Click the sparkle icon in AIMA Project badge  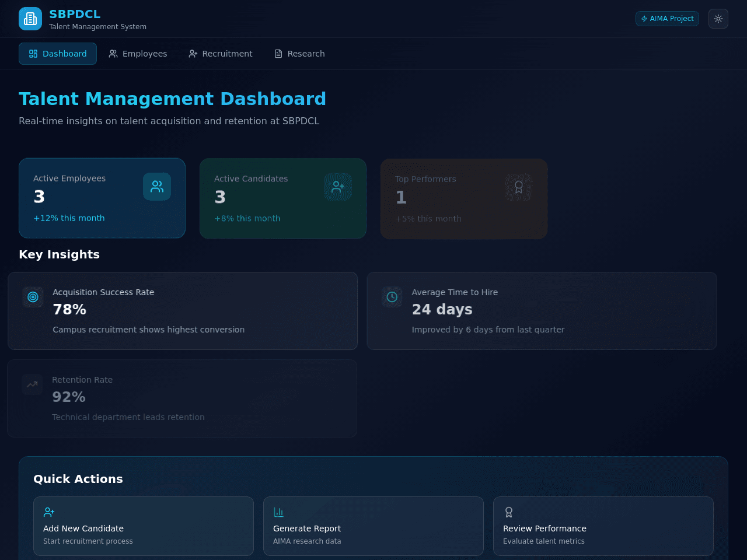click(x=644, y=19)
